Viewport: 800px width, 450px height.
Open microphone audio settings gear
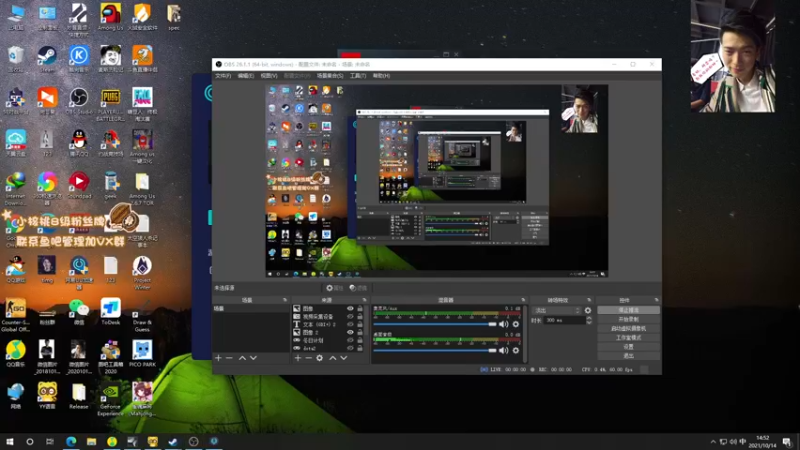516,324
